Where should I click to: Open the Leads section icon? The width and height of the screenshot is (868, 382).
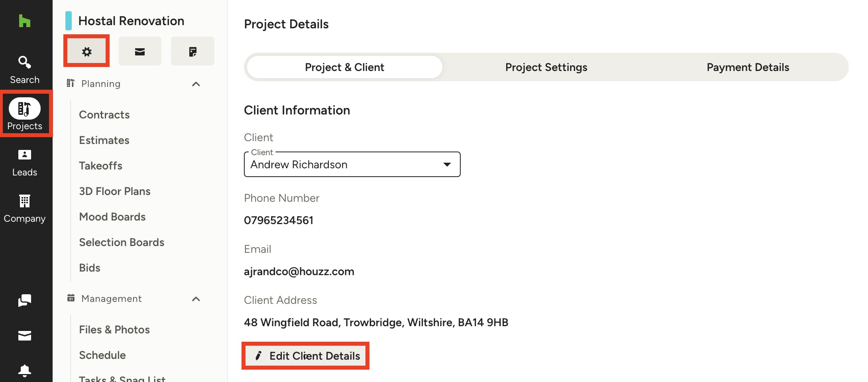pyautogui.click(x=25, y=161)
